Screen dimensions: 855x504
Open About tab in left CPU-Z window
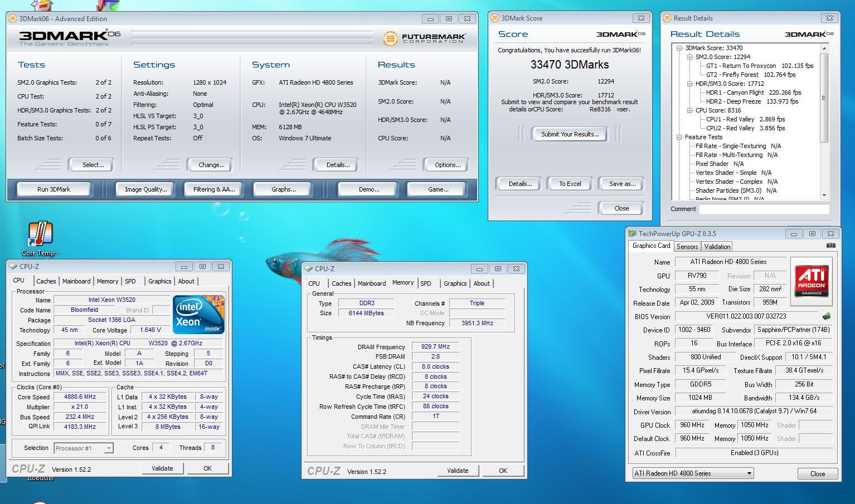click(186, 281)
